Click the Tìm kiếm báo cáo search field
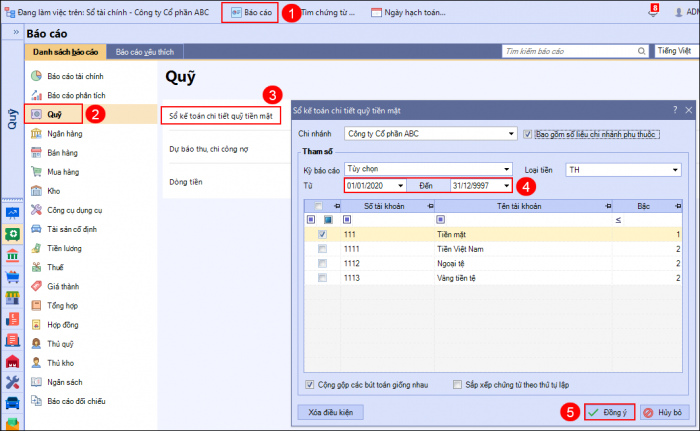Viewport: 700px width, 431px height. point(570,50)
